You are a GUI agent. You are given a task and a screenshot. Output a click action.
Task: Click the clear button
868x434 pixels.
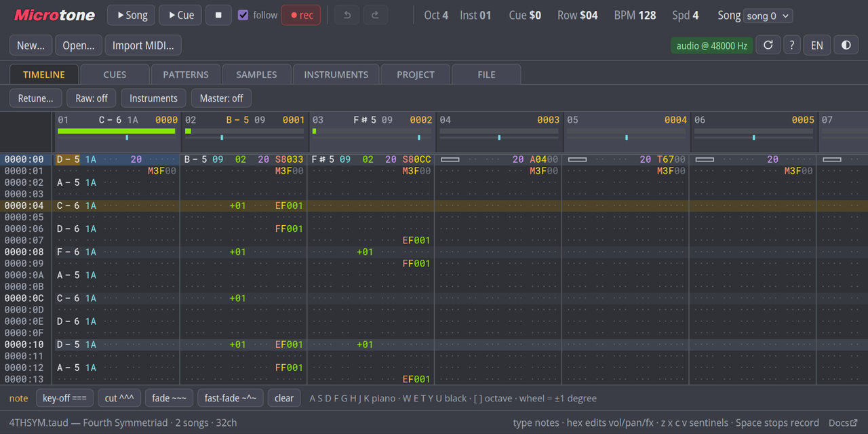click(x=284, y=398)
